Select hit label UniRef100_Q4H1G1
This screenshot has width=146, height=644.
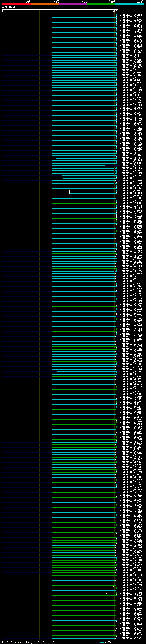131,75
